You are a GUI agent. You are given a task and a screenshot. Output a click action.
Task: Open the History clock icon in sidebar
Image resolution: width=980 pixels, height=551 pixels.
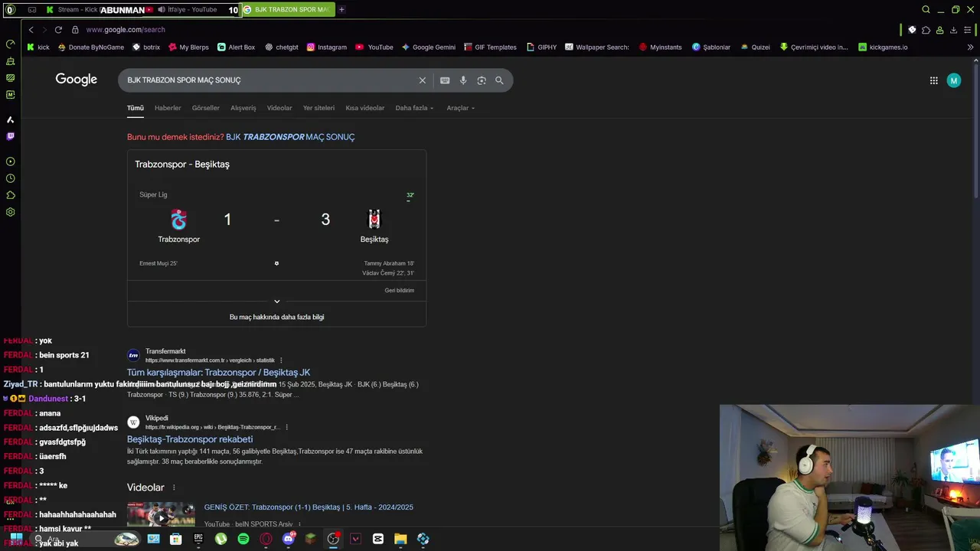10,178
